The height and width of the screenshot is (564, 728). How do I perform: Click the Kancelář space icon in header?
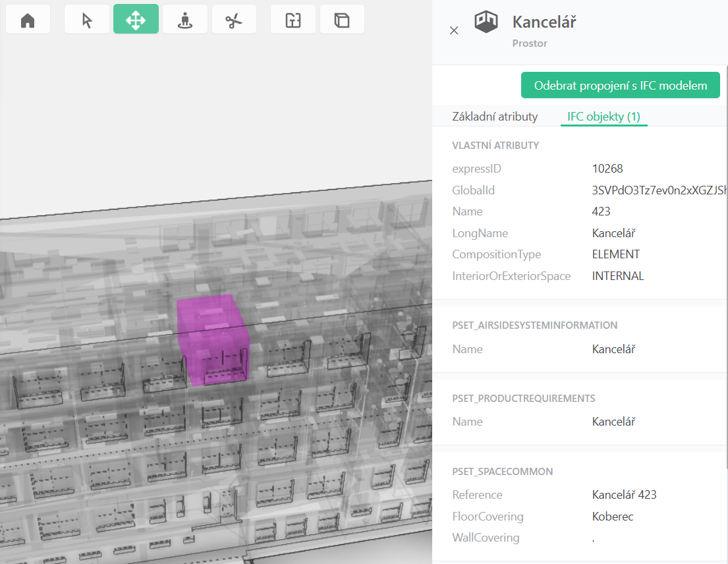(486, 22)
